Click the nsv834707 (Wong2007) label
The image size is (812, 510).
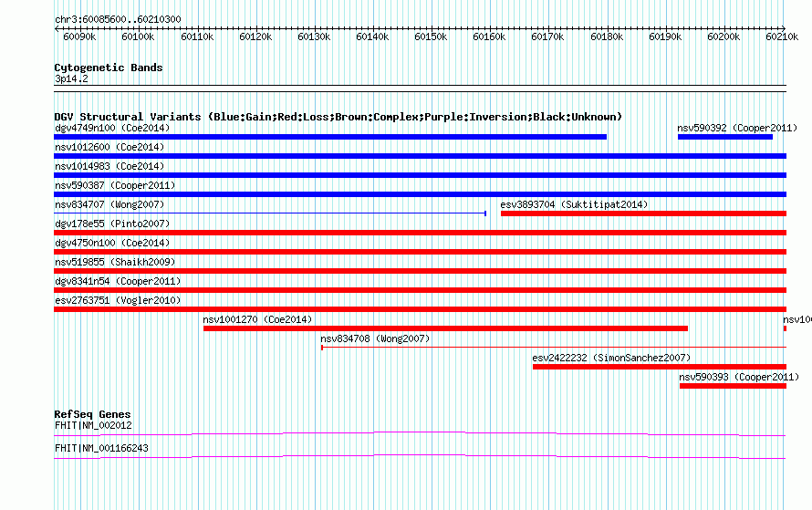pos(109,204)
